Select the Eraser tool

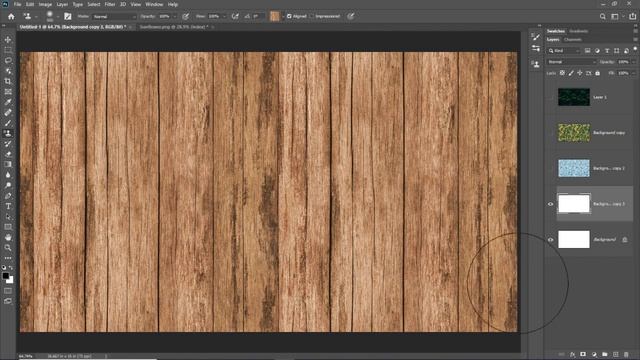8,154
